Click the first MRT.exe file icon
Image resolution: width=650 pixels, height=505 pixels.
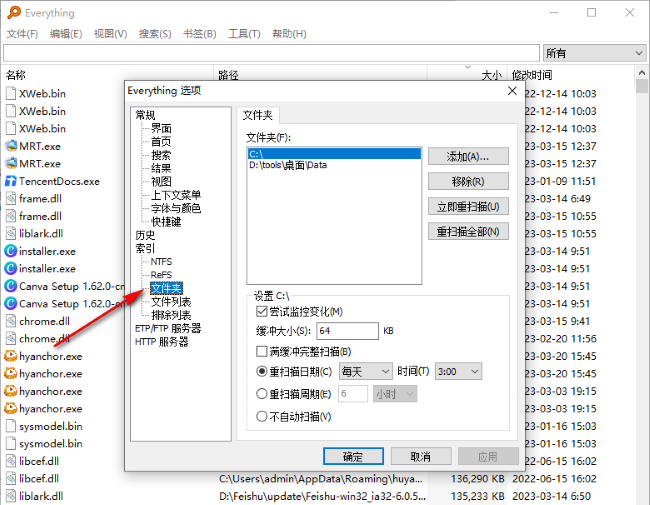[11, 146]
